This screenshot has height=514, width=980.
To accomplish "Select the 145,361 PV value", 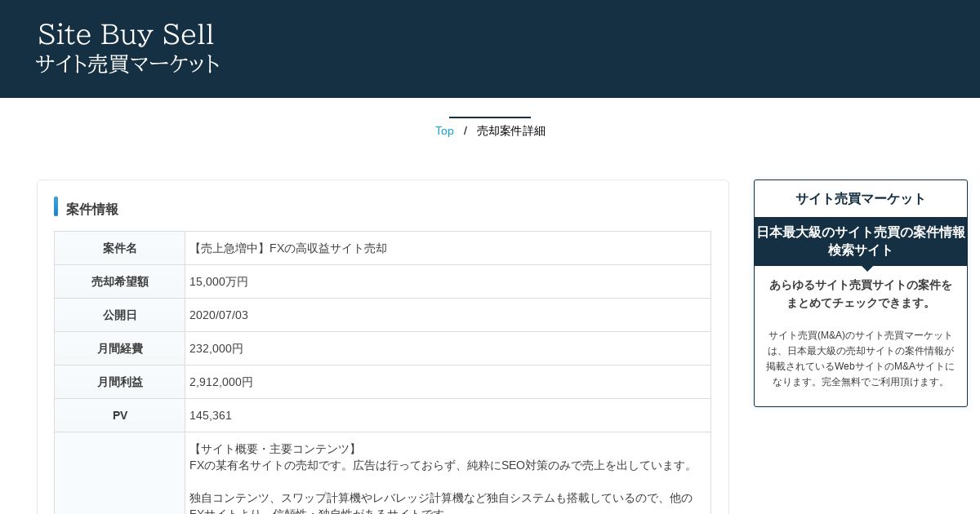I will tap(211, 415).
